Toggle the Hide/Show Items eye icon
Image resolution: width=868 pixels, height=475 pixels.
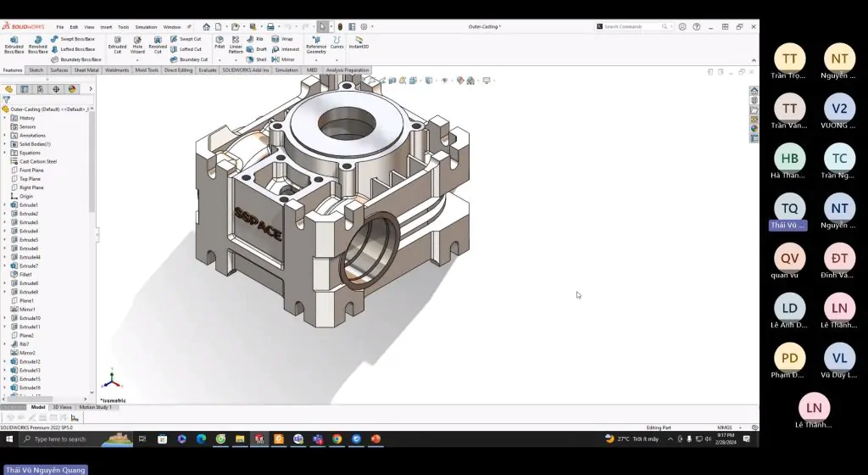pyautogui.click(x=444, y=81)
